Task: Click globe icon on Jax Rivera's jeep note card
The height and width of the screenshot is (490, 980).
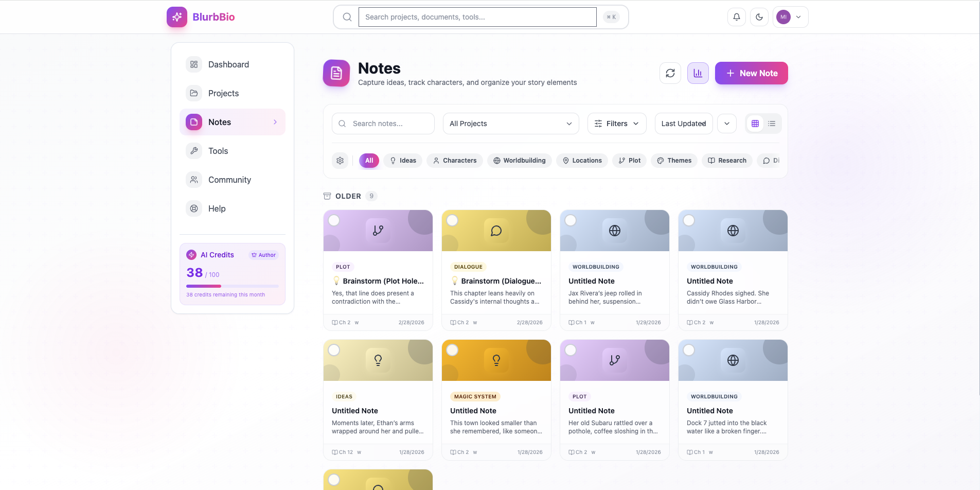Action: [x=615, y=231]
